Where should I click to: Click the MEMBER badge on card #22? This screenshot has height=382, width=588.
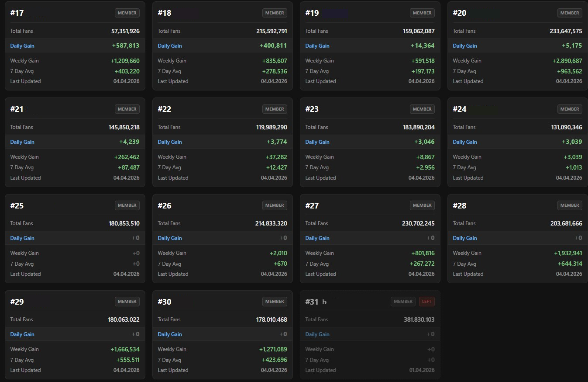[275, 109]
